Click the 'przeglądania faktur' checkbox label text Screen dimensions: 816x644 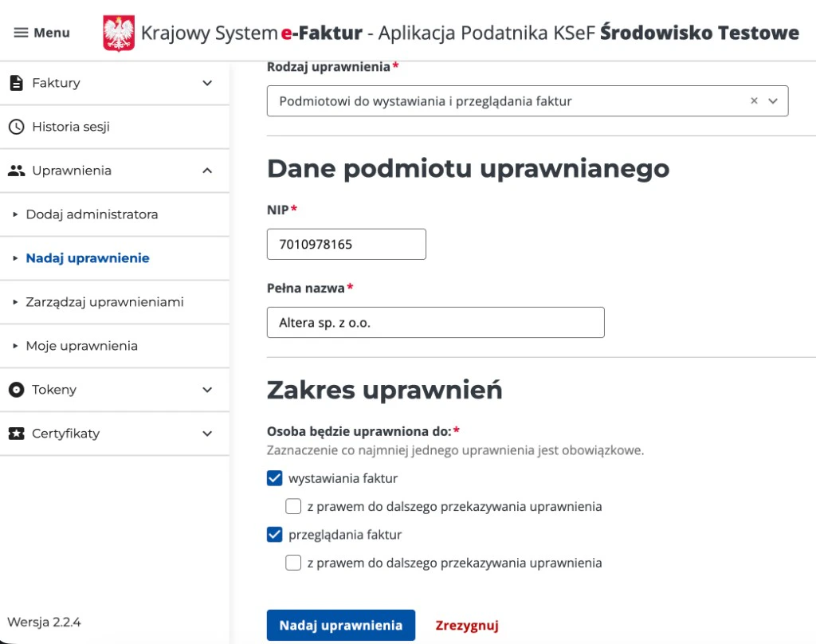[345, 535]
